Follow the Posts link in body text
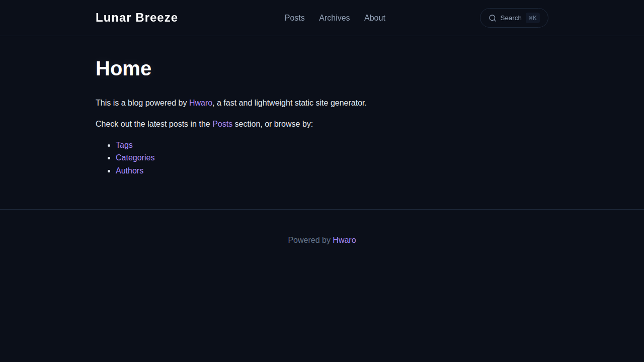644x362 pixels. tap(222, 124)
